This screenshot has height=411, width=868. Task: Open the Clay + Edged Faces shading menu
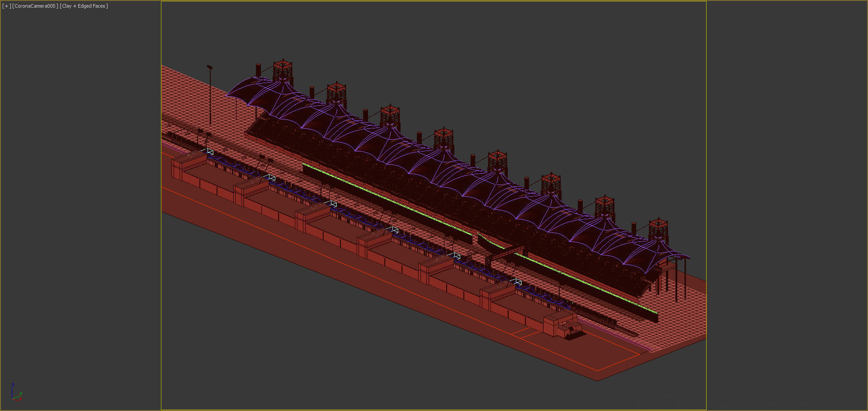[84, 6]
